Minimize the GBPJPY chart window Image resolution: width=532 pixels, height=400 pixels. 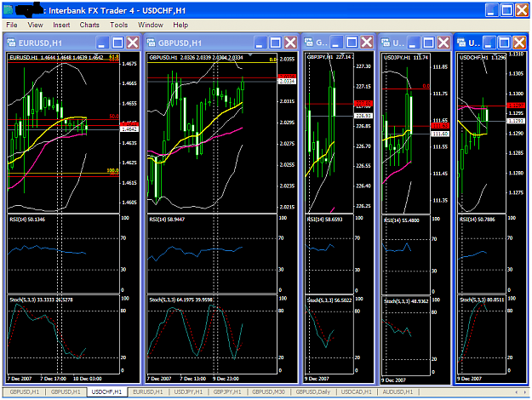tap(336, 43)
